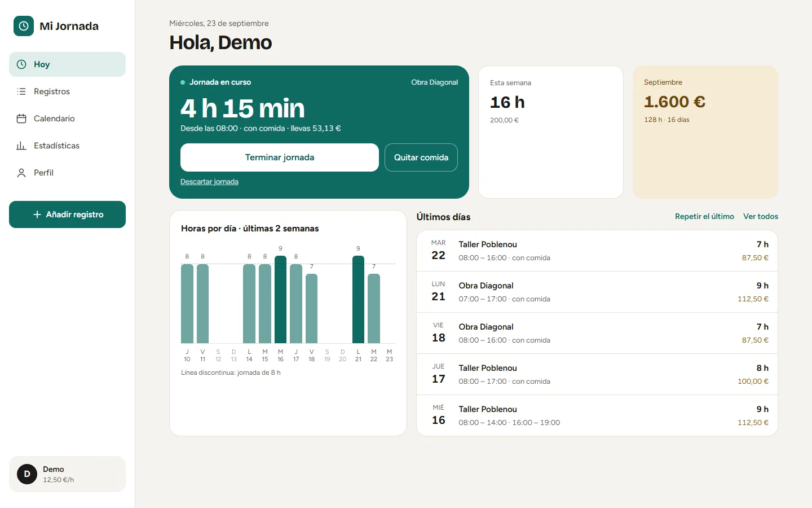Viewport: 812px width, 508px height.
Task: Click the bar chart icon beside Estadísticas
Action: [21, 146]
